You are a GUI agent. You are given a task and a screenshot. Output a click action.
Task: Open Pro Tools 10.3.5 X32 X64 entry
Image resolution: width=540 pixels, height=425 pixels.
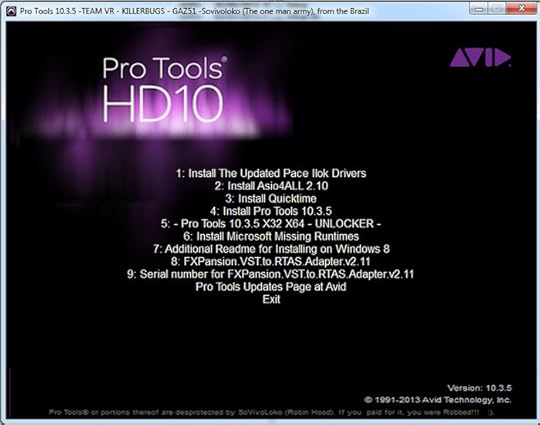point(271,224)
